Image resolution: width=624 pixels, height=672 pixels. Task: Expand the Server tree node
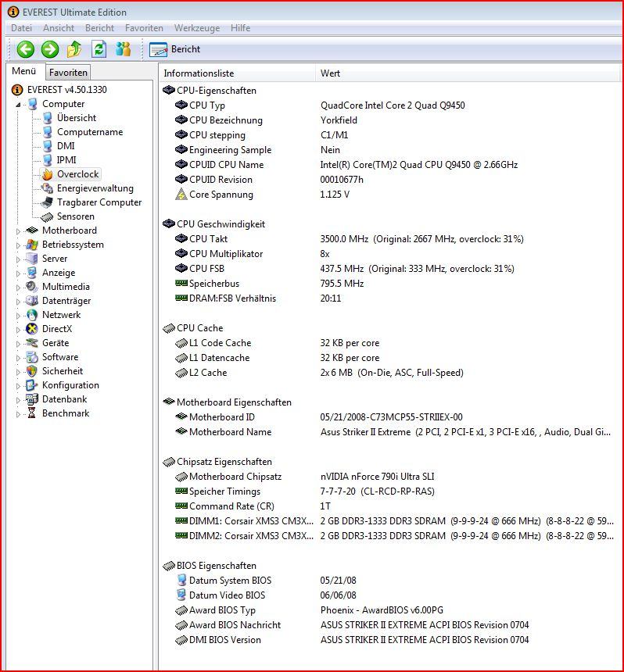(18, 259)
